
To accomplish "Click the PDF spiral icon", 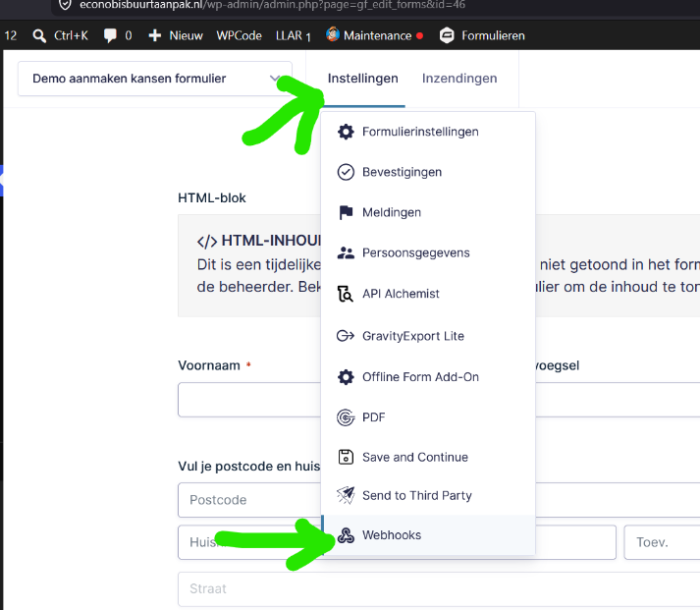I will tap(346, 417).
